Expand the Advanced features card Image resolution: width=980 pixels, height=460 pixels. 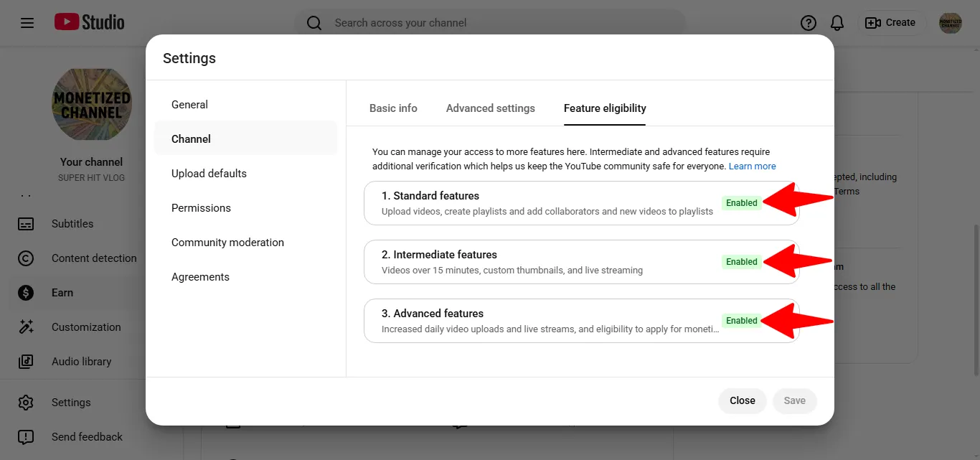pyautogui.click(x=581, y=321)
